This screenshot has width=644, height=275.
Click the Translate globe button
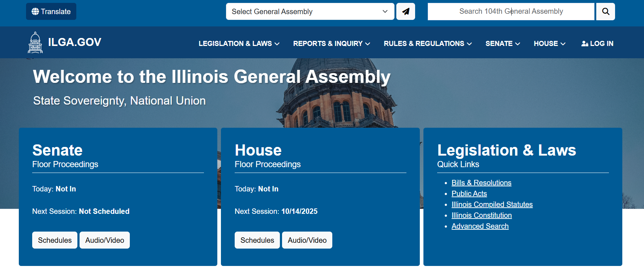[51, 12]
